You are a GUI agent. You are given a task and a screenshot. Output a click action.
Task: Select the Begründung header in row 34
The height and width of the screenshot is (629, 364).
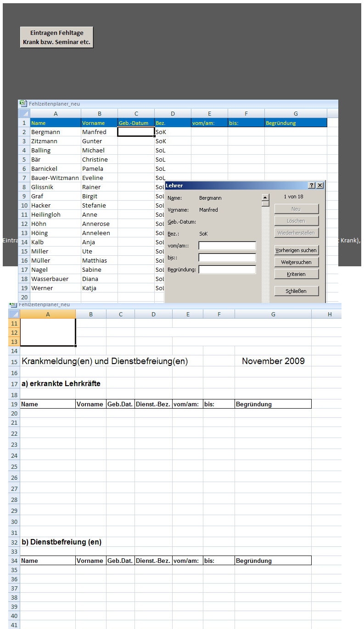tap(273, 561)
